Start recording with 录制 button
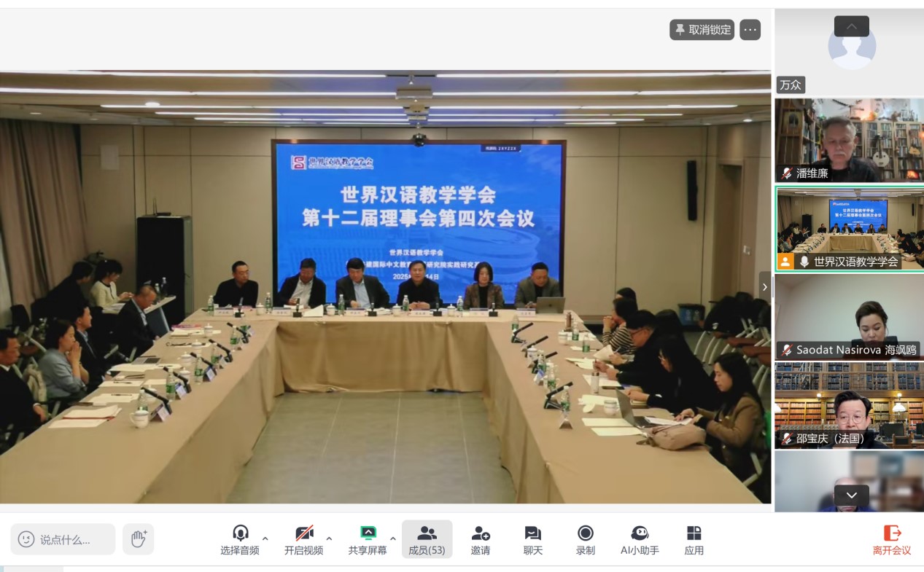The image size is (924, 572). [x=585, y=540]
